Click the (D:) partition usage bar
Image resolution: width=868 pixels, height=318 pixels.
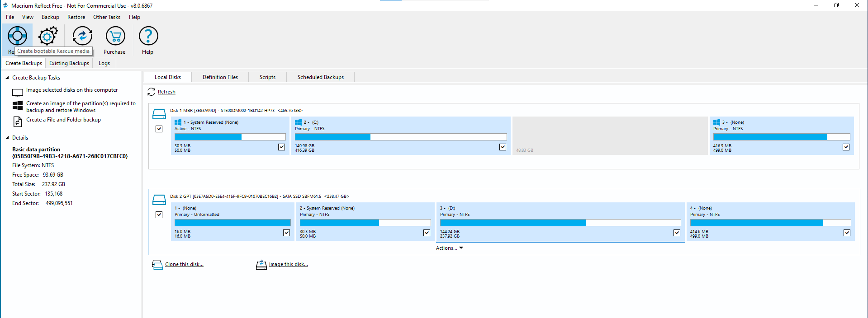pos(560,223)
